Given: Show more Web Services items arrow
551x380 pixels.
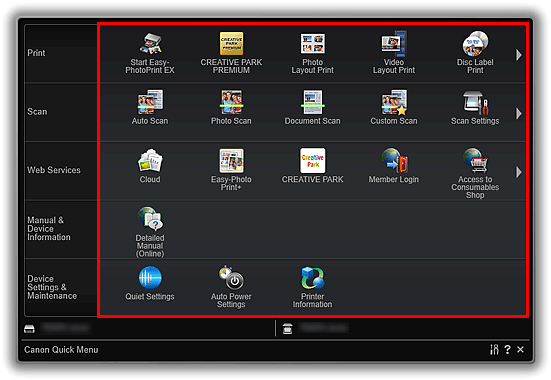Looking at the screenshot, I should 519,172.
